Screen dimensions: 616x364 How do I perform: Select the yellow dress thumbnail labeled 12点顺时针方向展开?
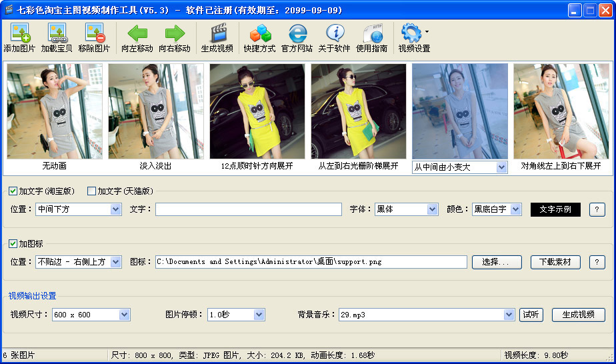[257, 111]
